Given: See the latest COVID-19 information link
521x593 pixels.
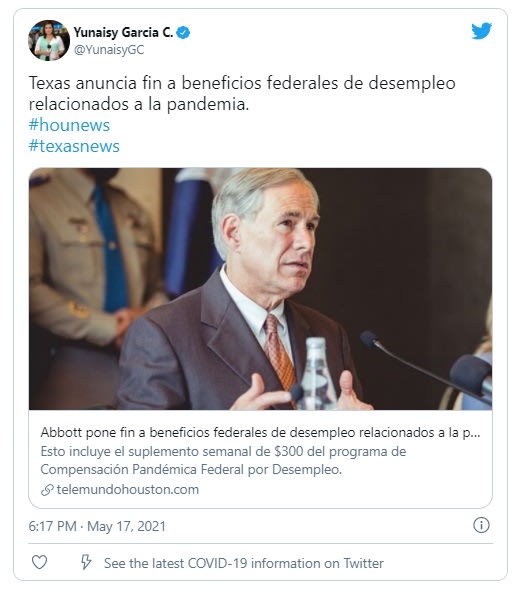Looking at the screenshot, I should tap(244, 563).
